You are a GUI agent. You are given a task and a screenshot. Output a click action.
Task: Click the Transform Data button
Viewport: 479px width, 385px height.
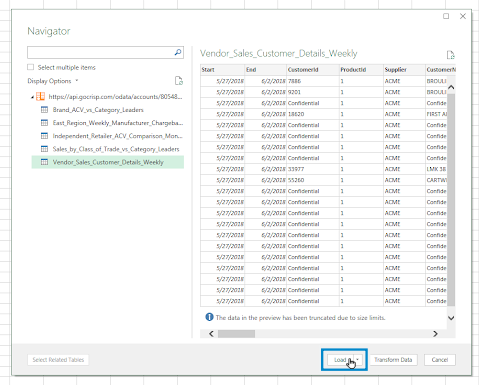pyautogui.click(x=393, y=360)
